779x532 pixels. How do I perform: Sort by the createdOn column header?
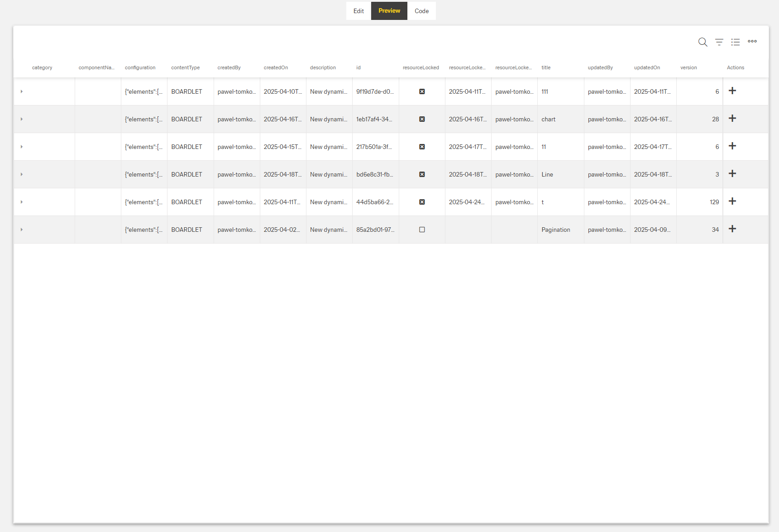click(x=276, y=67)
